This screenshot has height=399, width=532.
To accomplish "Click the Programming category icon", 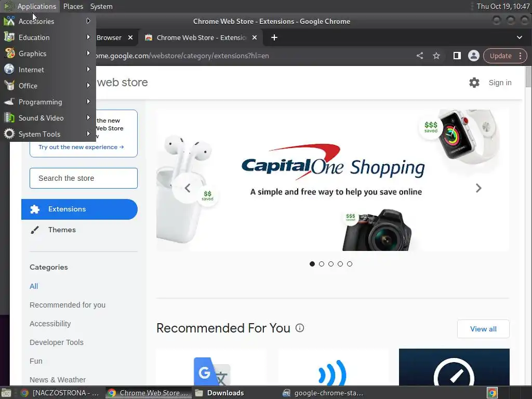I will coord(9,102).
